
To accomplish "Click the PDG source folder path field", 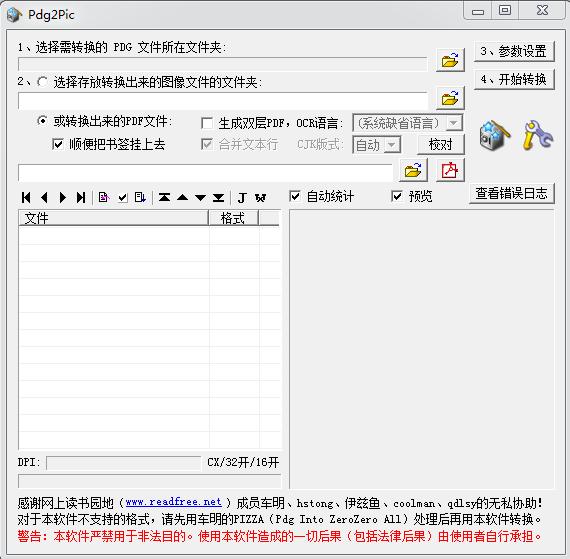I will [x=222, y=64].
